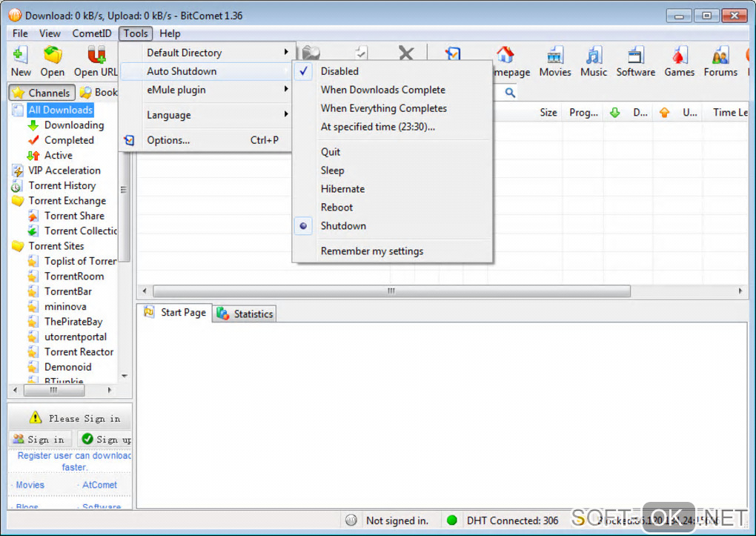The height and width of the screenshot is (536, 756).
Task: Click the torrent list horizontal scrollbar
Action: (391, 291)
